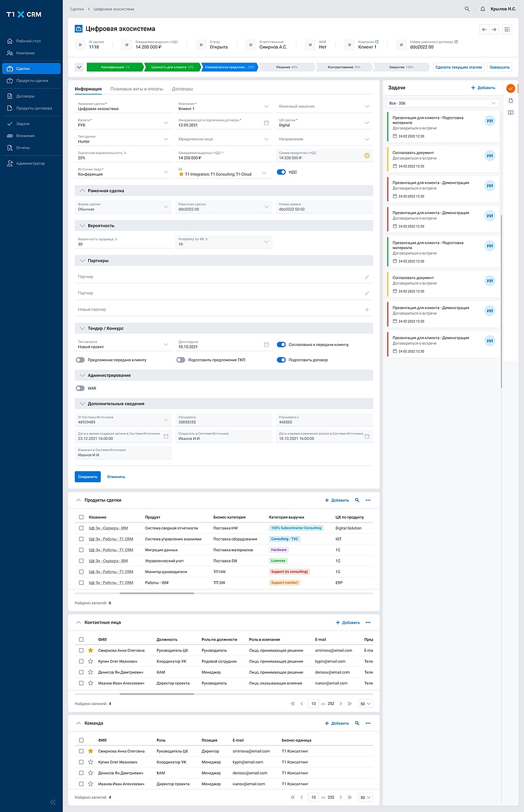Open the tasks checkmark panel icon

pyautogui.click(x=510, y=88)
